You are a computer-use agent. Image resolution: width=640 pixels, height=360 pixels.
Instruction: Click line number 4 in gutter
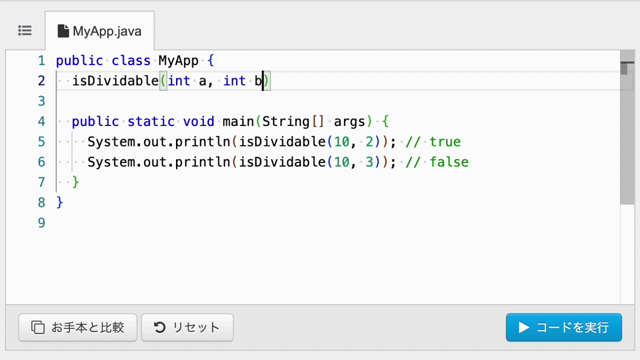click(42, 122)
